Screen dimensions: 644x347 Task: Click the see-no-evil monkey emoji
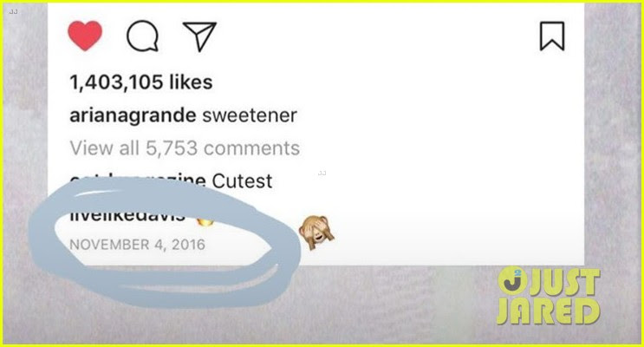(x=315, y=232)
